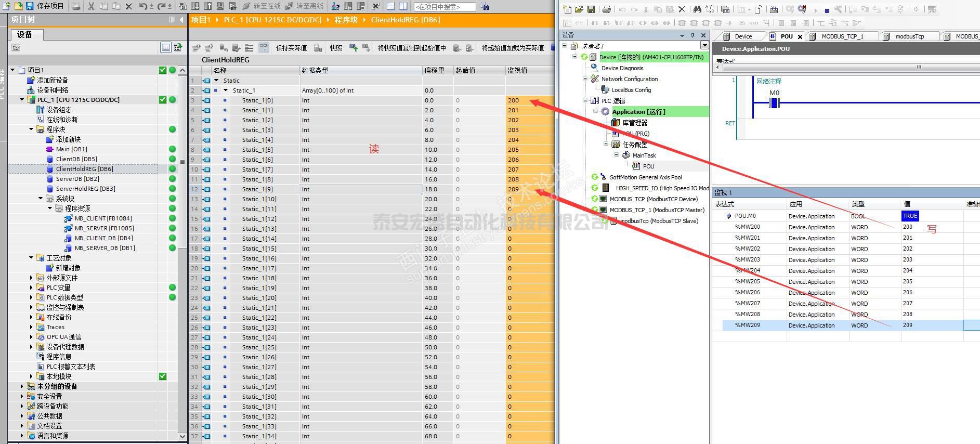Click the printer icon in right application toolbar

[606, 9]
